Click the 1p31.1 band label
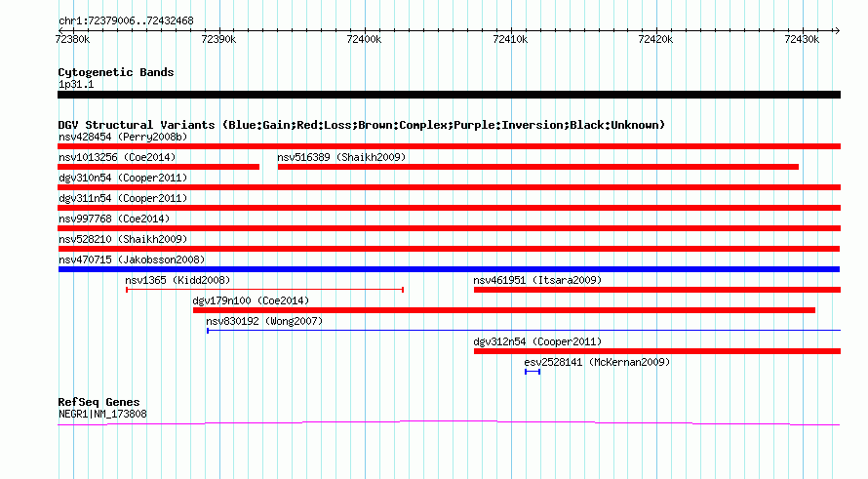The height and width of the screenshot is (479, 868). point(76,84)
